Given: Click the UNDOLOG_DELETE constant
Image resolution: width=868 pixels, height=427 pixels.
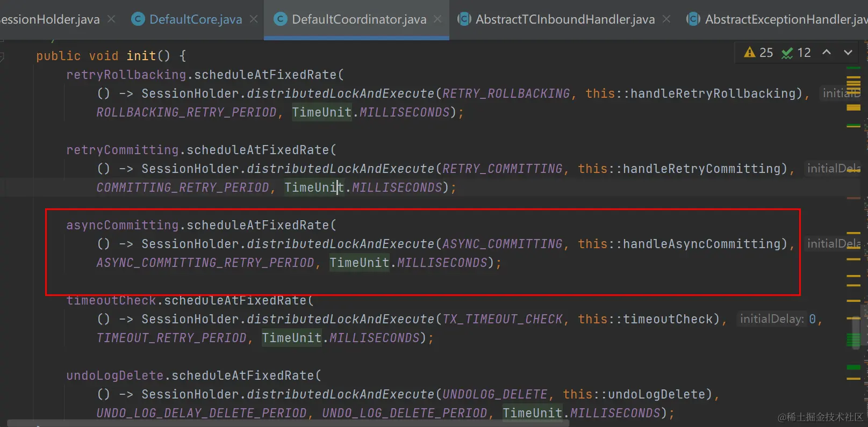Looking at the screenshot, I should tap(494, 394).
